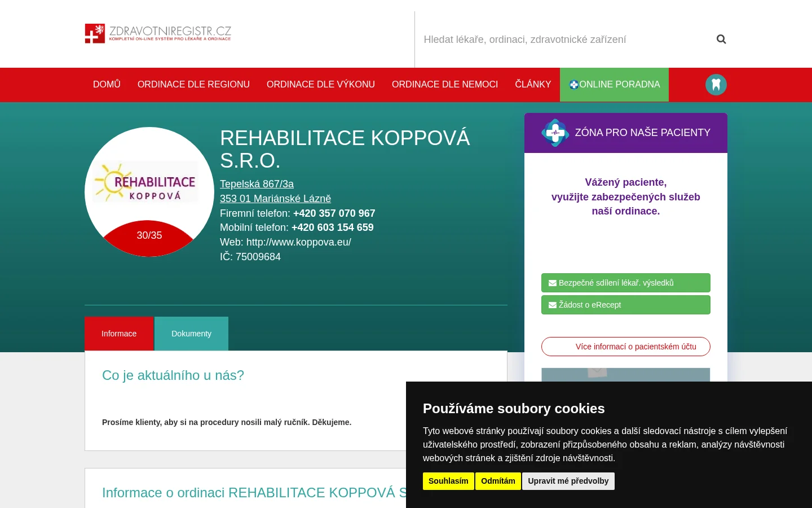Screen dimensions: 812x508
Task: Click the IČ: 75009684 text
Action: click(x=250, y=257)
